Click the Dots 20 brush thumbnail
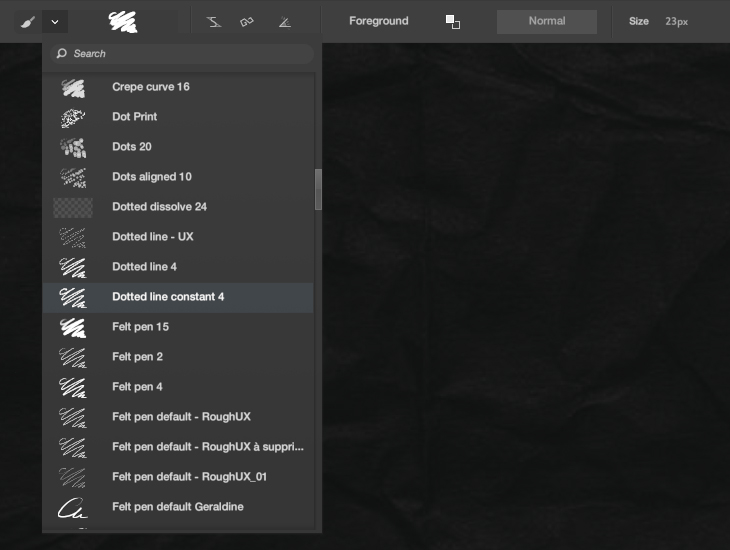This screenshot has height=550, width=730. point(73,147)
